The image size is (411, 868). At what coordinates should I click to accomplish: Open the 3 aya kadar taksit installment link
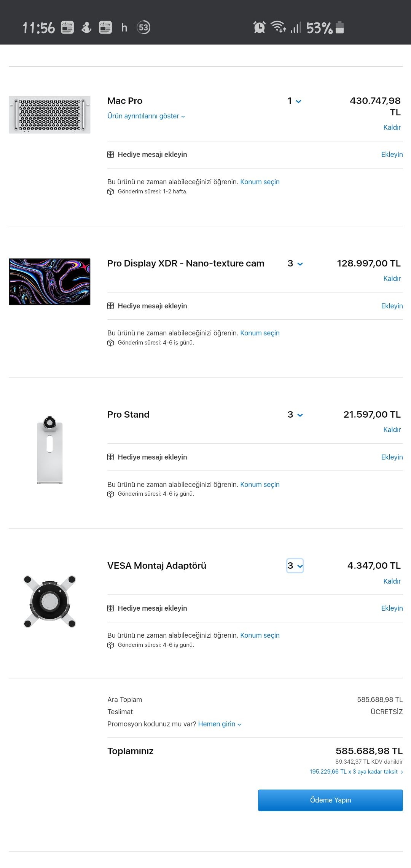[356, 772]
